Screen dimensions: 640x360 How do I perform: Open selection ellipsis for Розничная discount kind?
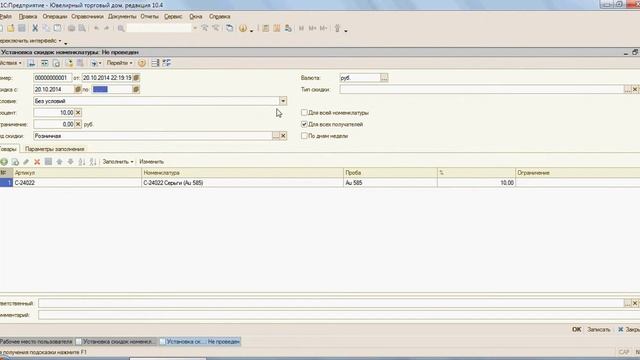coord(276,136)
